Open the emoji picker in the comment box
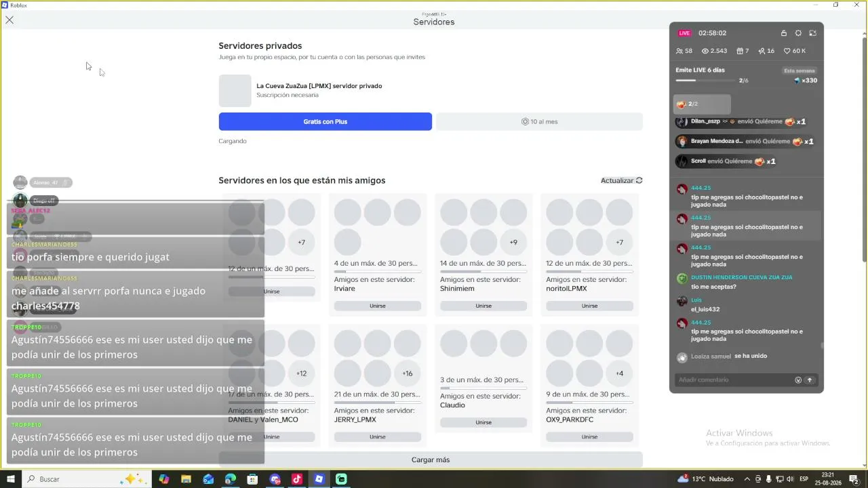 click(798, 380)
